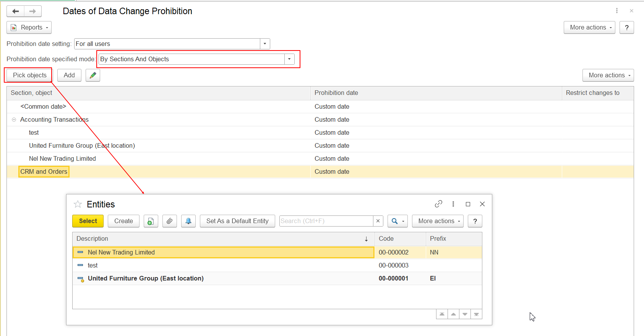Open help in Entities dialog

click(475, 221)
